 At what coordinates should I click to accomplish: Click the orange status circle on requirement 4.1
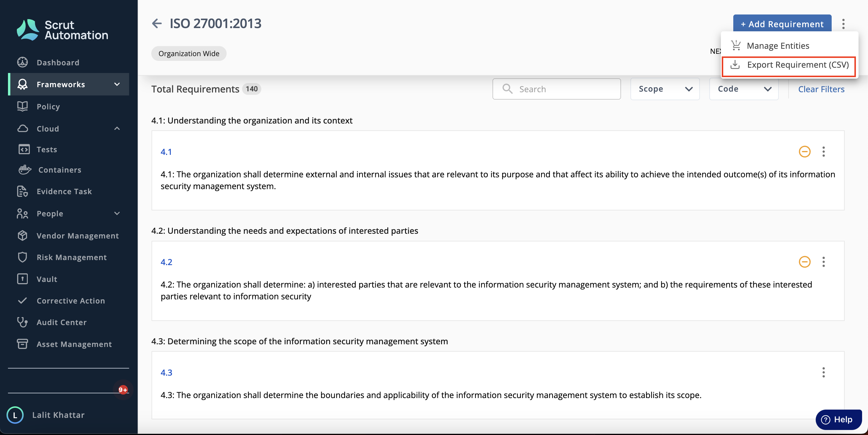(805, 152)
